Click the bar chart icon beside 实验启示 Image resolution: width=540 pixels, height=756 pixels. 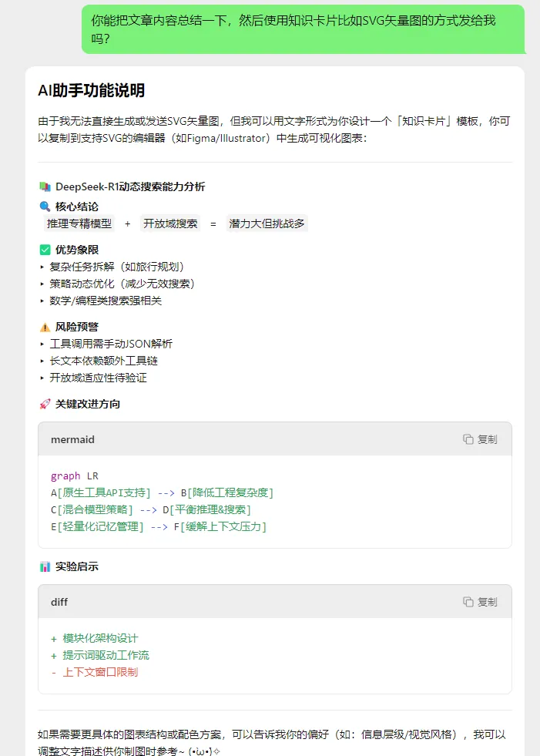coord(45,566)
